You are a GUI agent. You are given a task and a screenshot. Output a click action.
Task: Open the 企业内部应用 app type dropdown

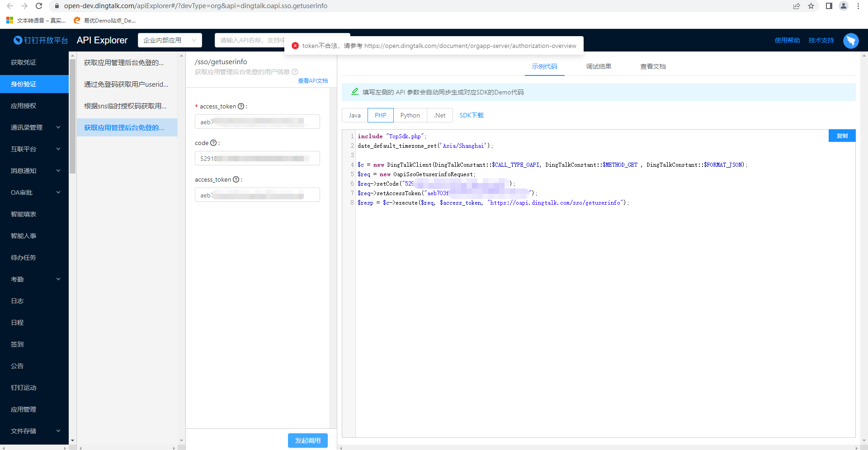pyautogui.click(x=170, y=40)
